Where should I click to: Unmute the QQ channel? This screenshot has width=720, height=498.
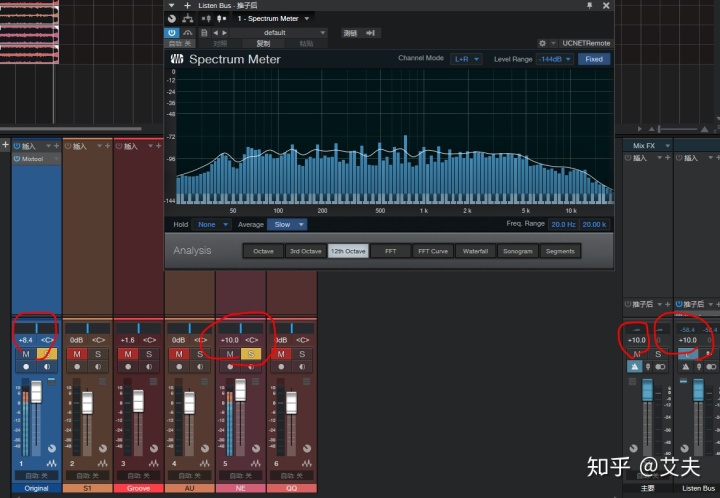281,354
